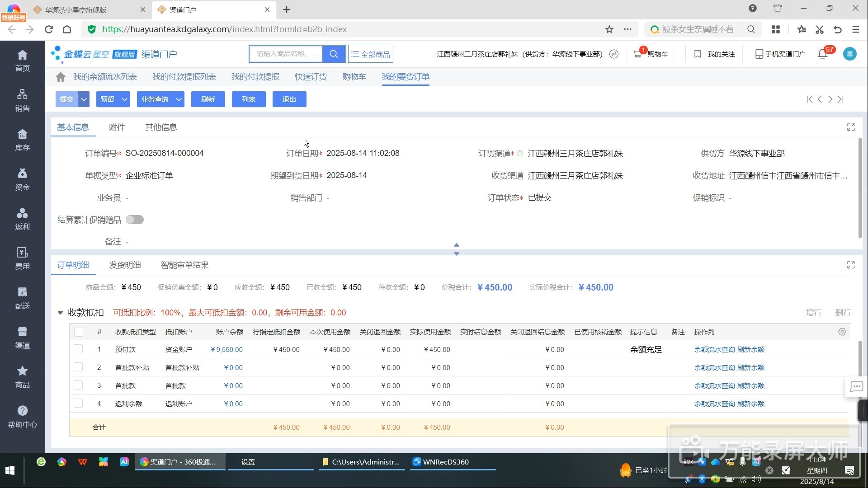Viewport: 868px width, 488px height.
Task: Go to the last record arrow
Action: pyautogui.click(x=840, y=99)
